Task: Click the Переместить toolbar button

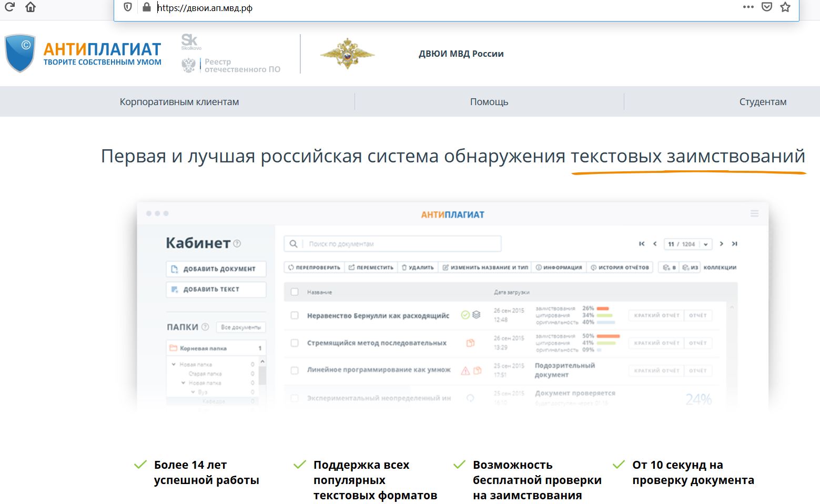Action: [371, 268]
